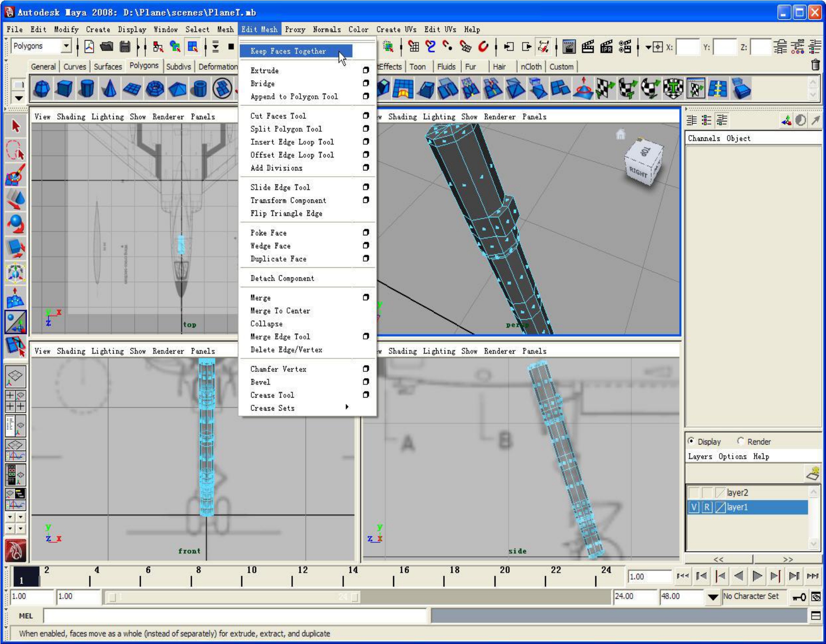Open Render Settings icon
This screenshot has width=826, height=644.
pos(624,46)
